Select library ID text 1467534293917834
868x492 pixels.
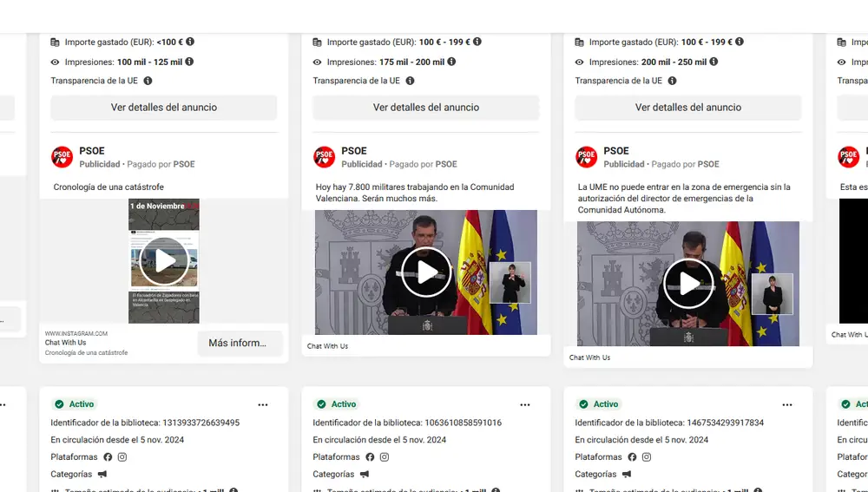click(x=725, y=423)
